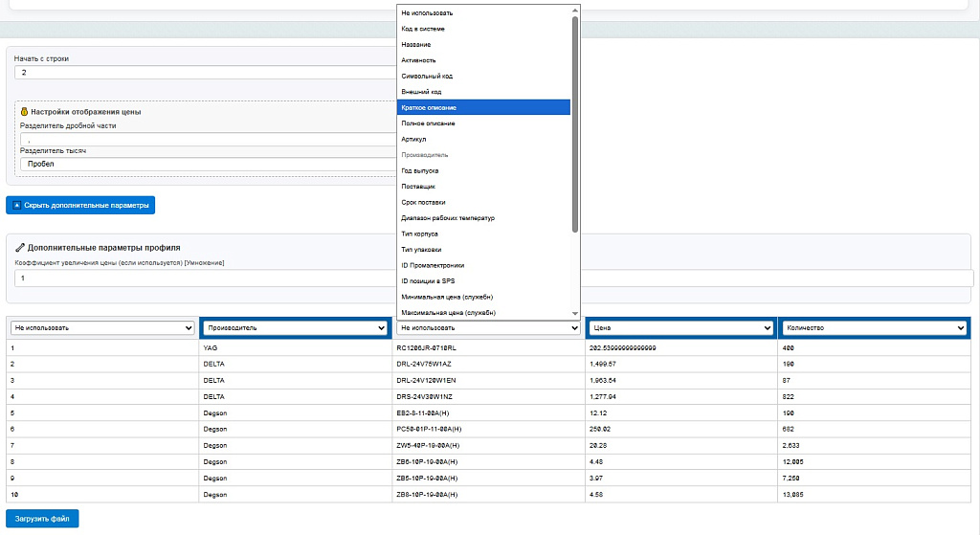The image size is (980, 535).
Task: Open the 'Разделитель тысяч' dropdown showing 'Пробел'
Action: pos(206,164)
